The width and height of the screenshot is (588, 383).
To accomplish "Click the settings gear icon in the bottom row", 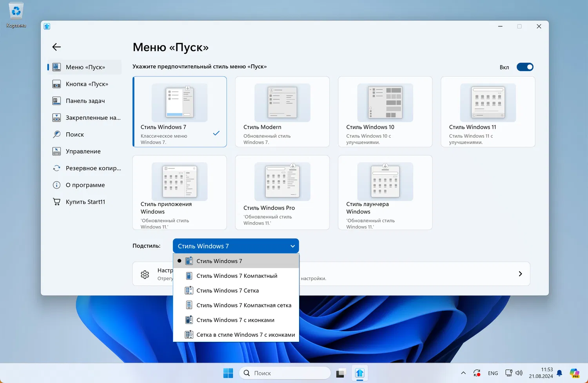I will point(145,274).
